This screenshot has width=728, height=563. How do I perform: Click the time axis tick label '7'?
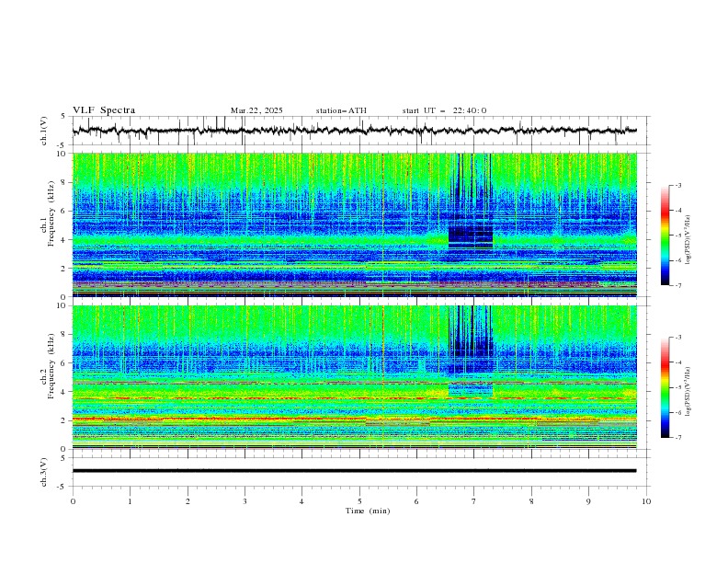point(474,501)
